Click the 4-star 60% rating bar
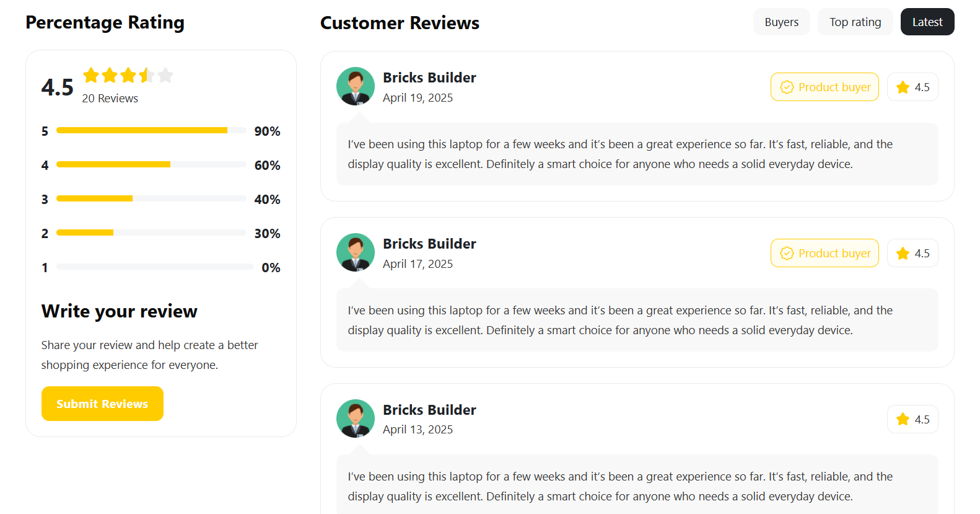The height and width of the screenshot is (514, 980). (x=151, y=164)
